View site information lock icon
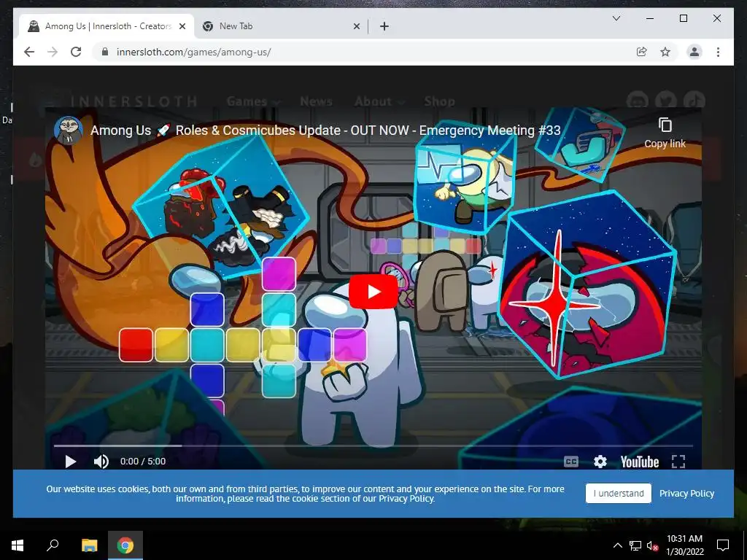The width and height of the screenshot is (747, 560). [105, 52]
